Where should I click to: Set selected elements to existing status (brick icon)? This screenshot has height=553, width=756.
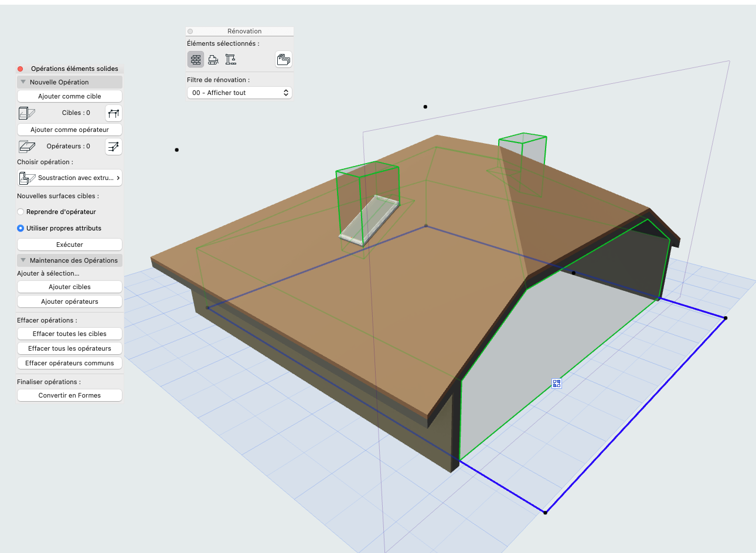[196, 59]
